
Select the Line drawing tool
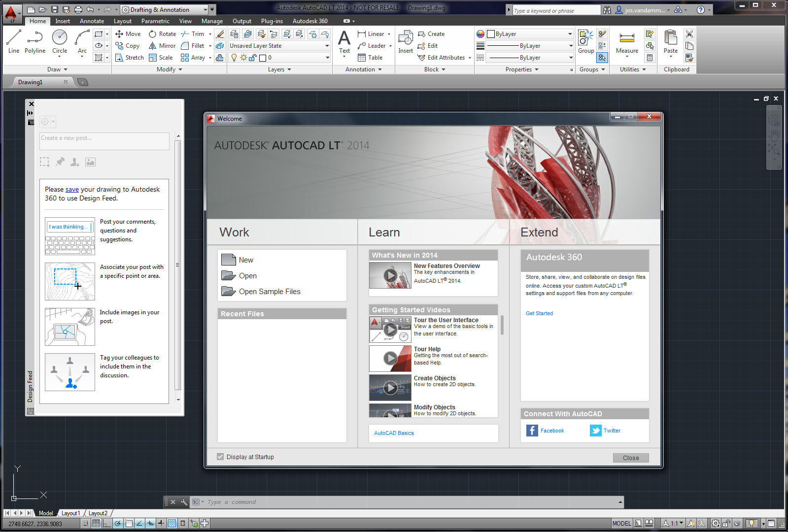tap(14, 42)
